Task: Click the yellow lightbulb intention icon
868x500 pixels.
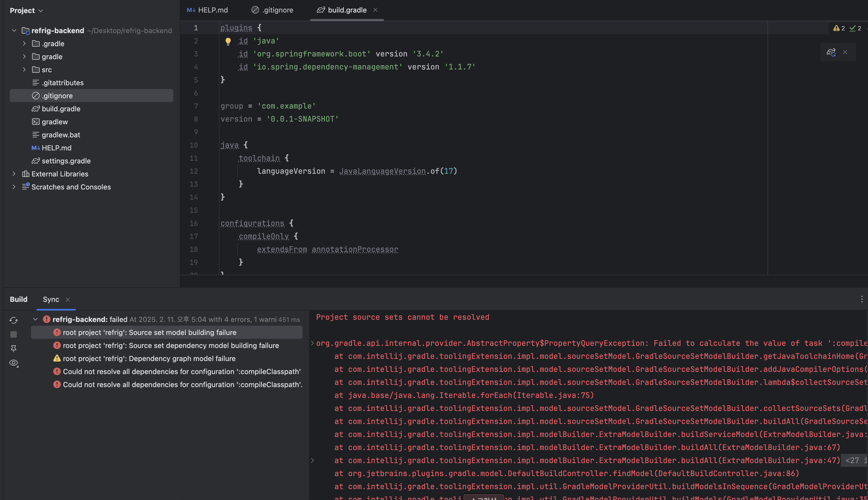Action: (x=228, y=42)
